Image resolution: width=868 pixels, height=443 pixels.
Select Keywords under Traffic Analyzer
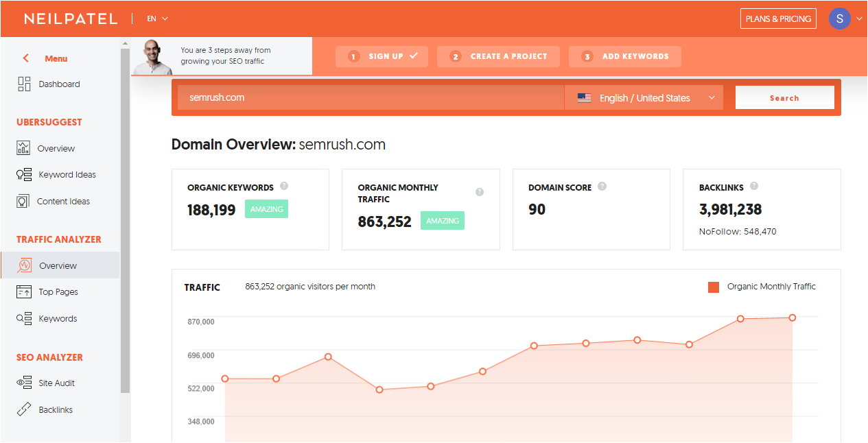click(x=58, y=319)
